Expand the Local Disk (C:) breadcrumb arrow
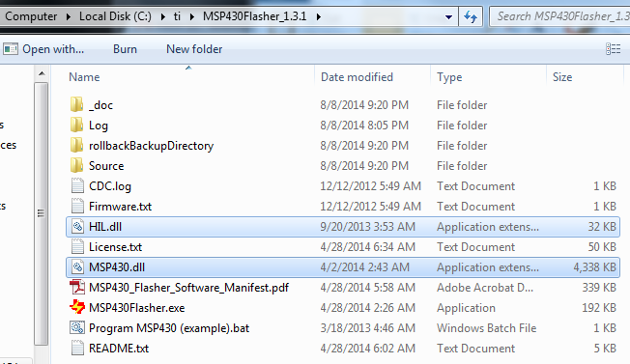The image size is (630, 364). [162, 16]
